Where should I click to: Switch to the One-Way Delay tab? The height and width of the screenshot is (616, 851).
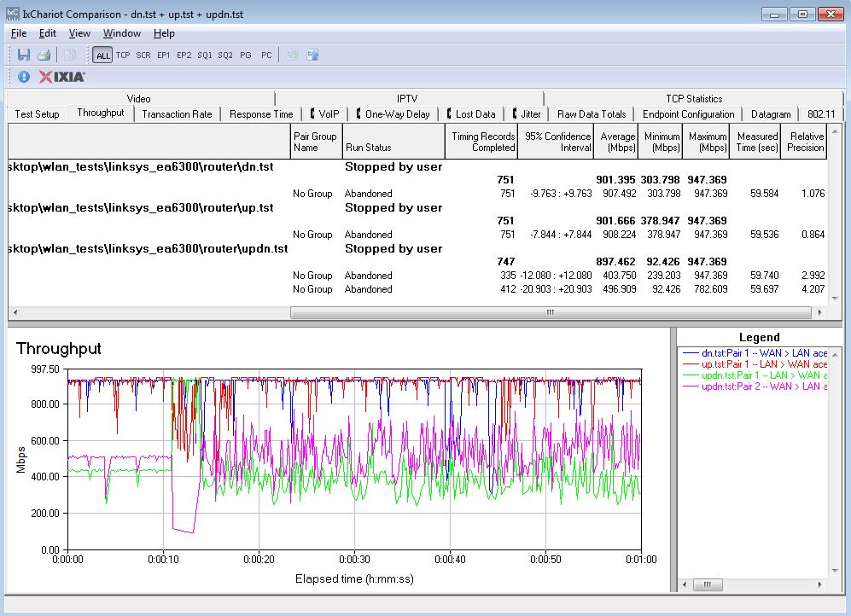pos(393,113)
